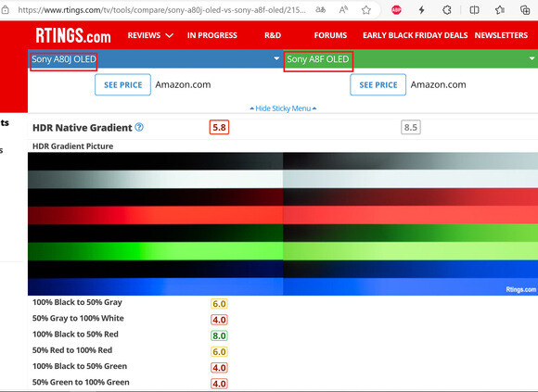Click See Price button for Sony A80J
The image size is (538, 392).
click(122, 84)
